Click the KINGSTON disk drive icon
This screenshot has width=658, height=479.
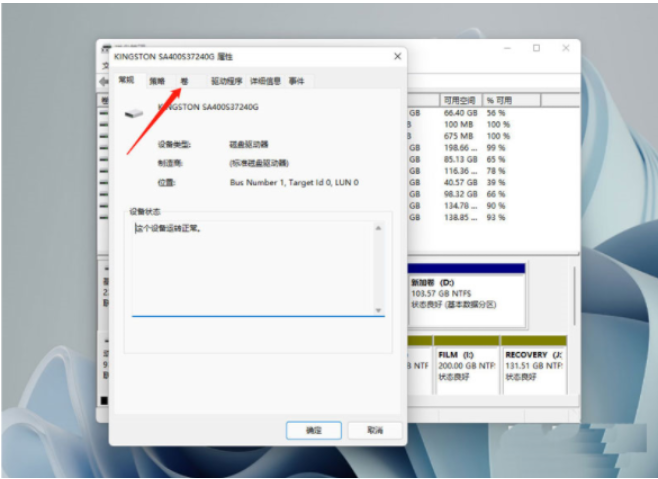point(133,112)
